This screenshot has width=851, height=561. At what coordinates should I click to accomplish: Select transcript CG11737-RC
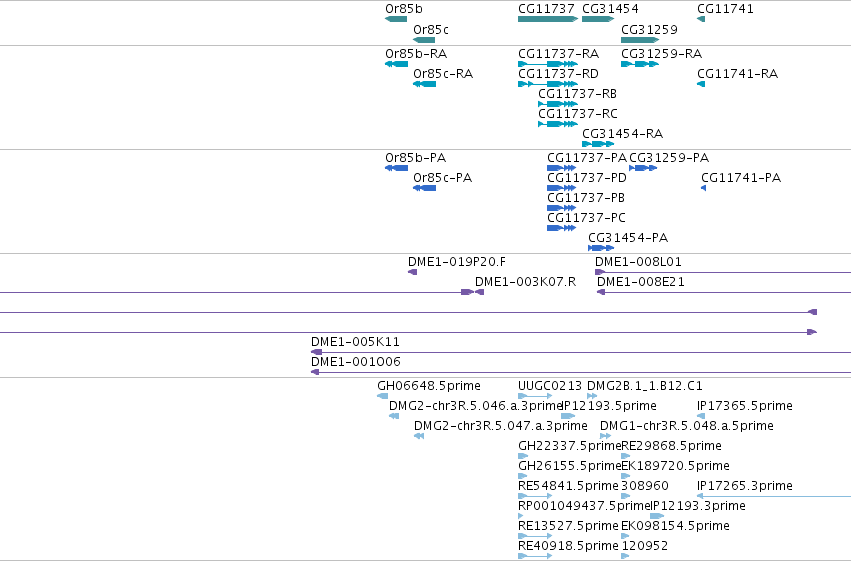tap(558, 124)
